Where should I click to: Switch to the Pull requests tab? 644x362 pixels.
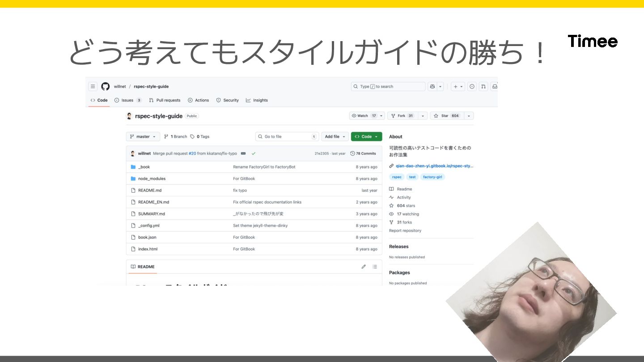165,100
